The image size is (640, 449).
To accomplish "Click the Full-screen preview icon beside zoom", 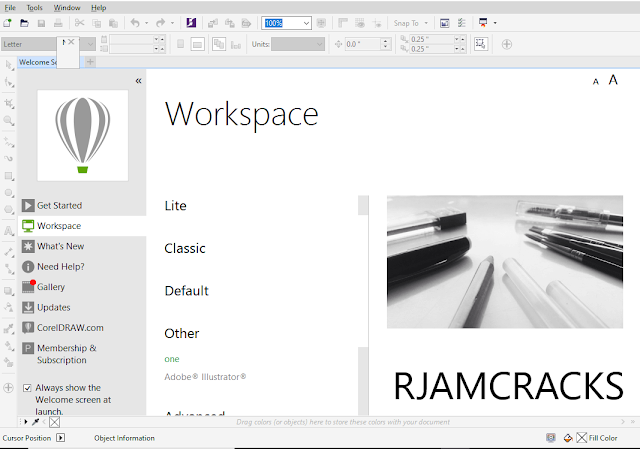I will (x=321, y=23).
